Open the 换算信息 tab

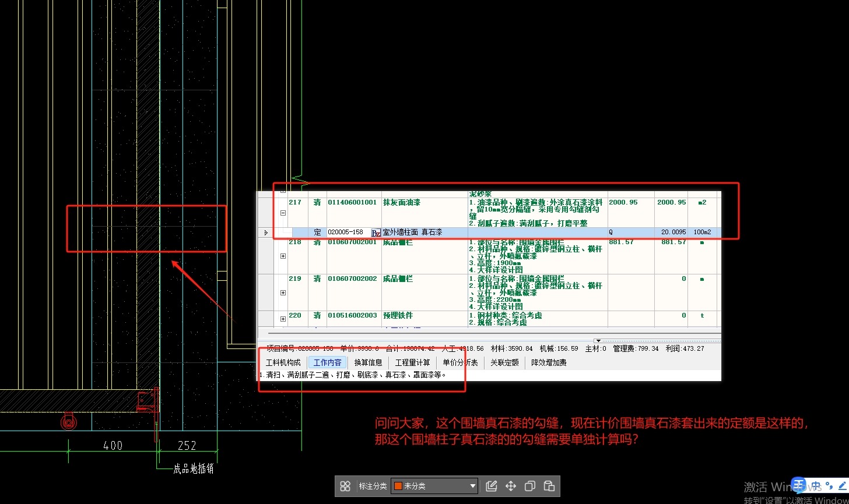[369, 362]
